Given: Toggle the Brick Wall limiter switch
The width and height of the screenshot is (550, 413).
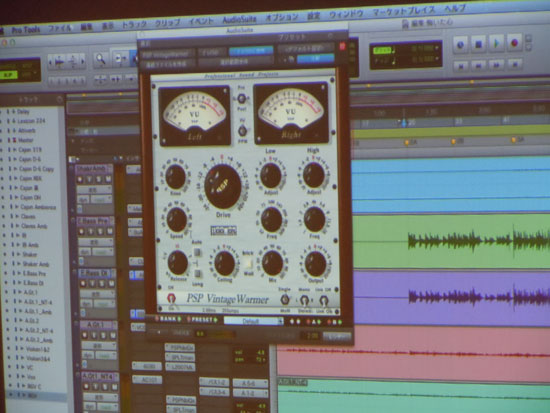Looking at the screenshot, I should [248, 262].
